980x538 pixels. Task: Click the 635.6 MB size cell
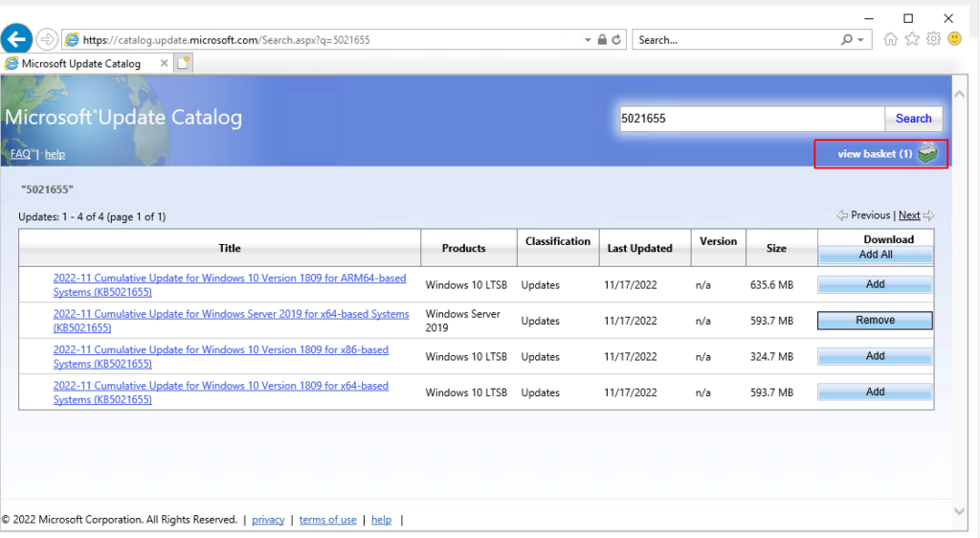[772, 285]
